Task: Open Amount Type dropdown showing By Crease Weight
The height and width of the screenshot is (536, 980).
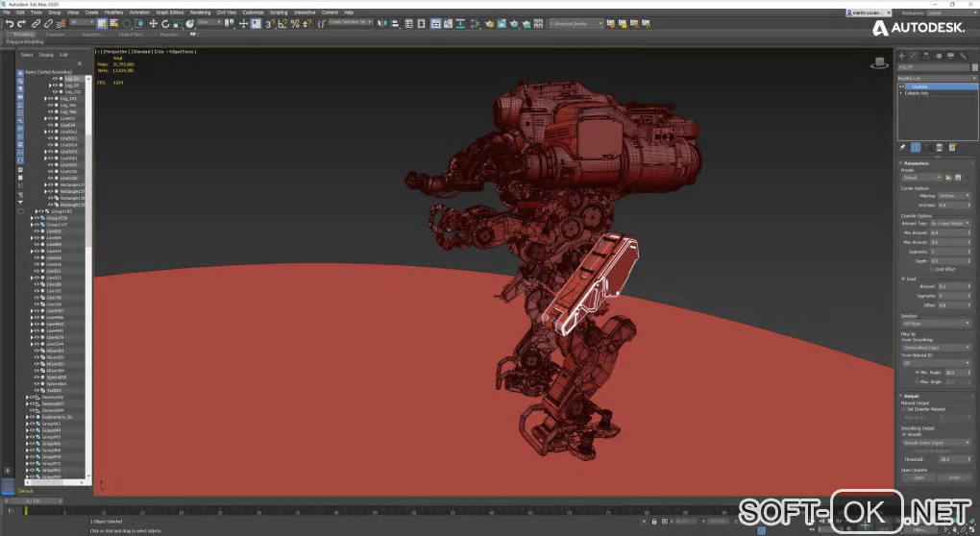Action: coord(950,223)
